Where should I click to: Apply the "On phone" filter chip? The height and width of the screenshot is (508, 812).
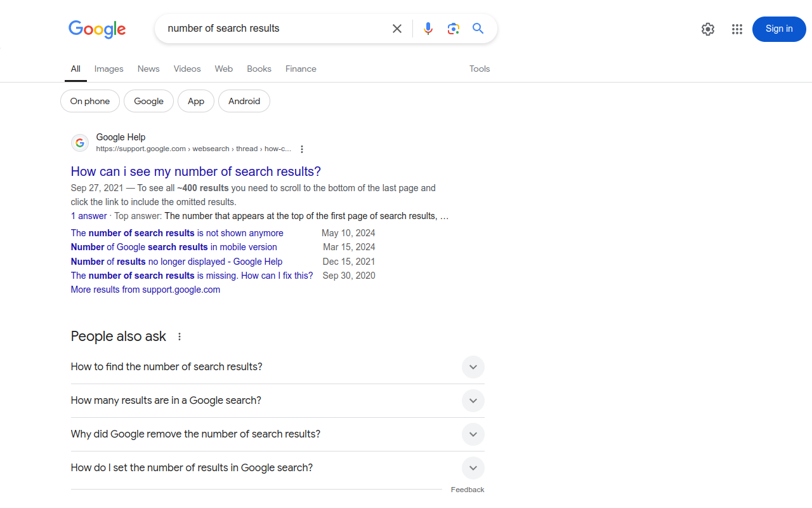pyautogui.click(x=90, y=101)
